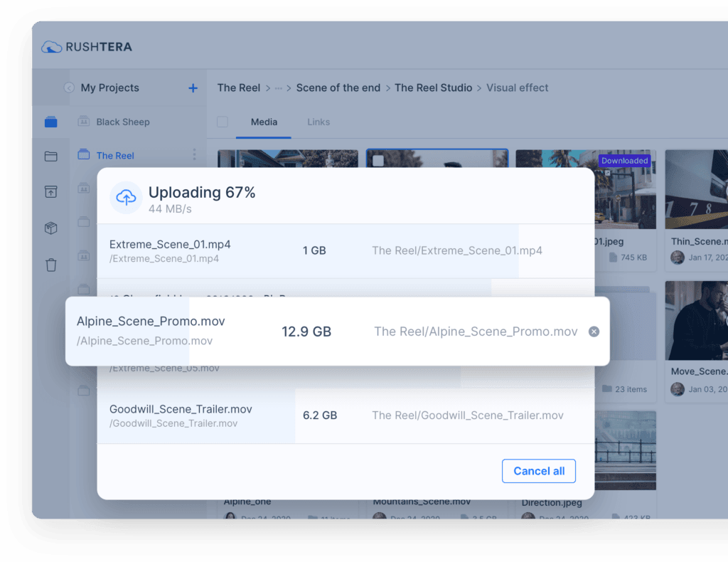The height and width of the screenshot is (562, 728).
Task: Click the Downloaded badge on thumbnail
Action: 624,161
